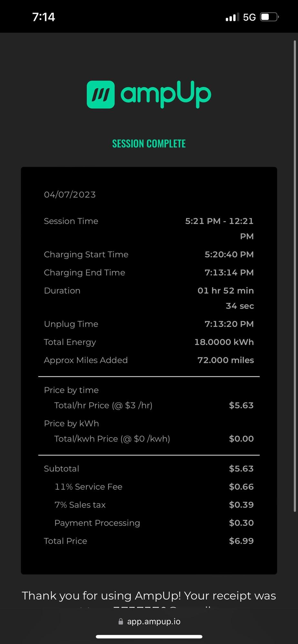Tap the Total Price amount $6.99
Screen dimensions: 298x644
[241, 541]
